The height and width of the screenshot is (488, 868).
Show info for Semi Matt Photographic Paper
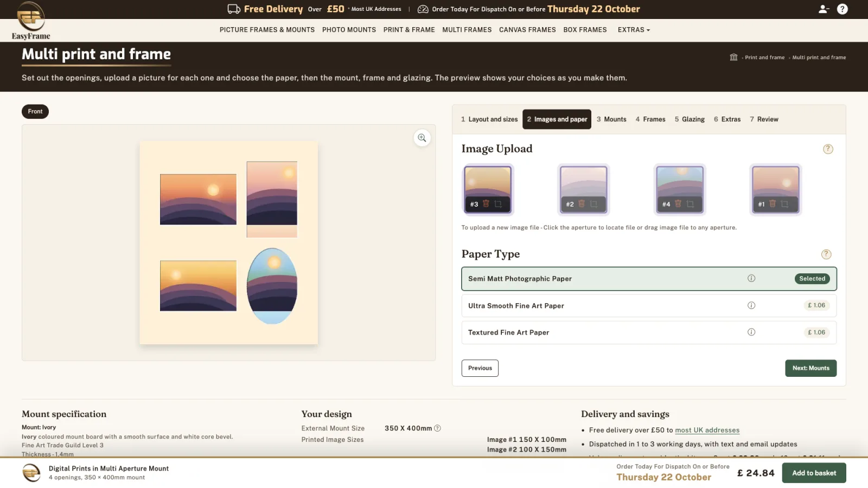pos(751,278)
